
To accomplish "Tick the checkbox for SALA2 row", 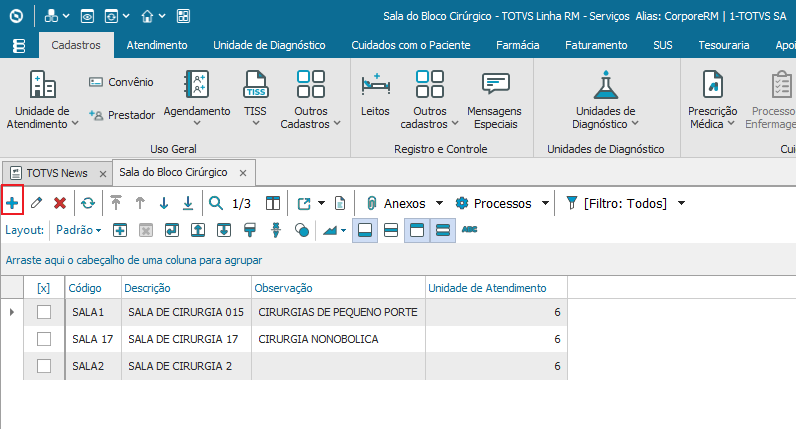I will click(x=44, y=366).
